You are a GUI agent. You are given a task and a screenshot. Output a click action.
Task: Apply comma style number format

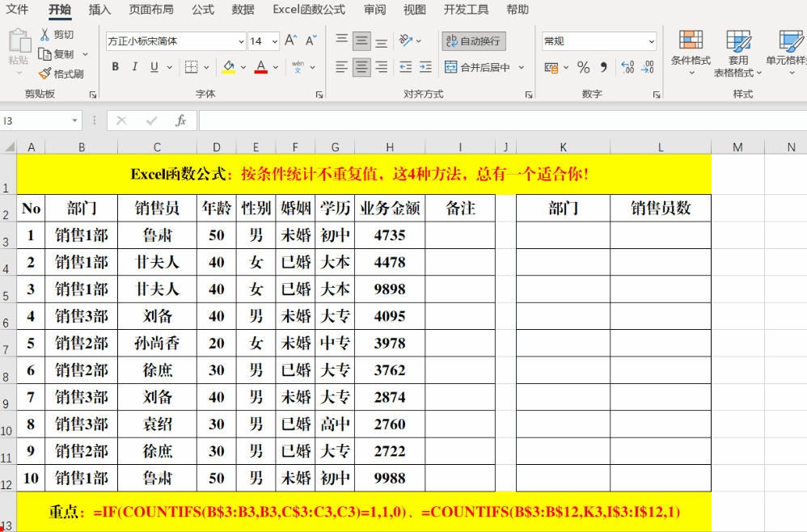pos(604,67)
